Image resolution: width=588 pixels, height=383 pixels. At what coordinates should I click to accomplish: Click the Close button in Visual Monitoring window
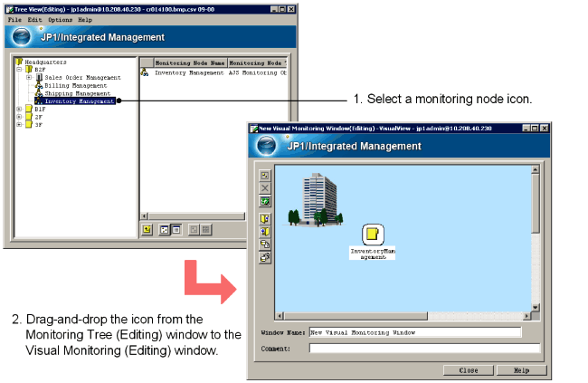click(x=469, y=370)
